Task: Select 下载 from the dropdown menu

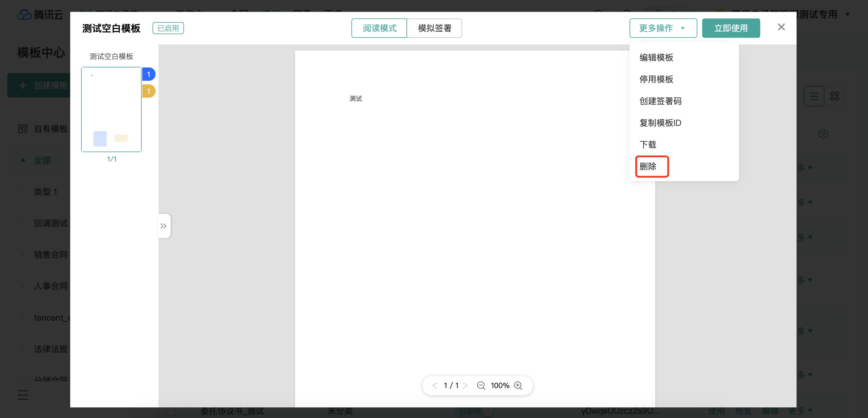Action: (x=684, y=145)
